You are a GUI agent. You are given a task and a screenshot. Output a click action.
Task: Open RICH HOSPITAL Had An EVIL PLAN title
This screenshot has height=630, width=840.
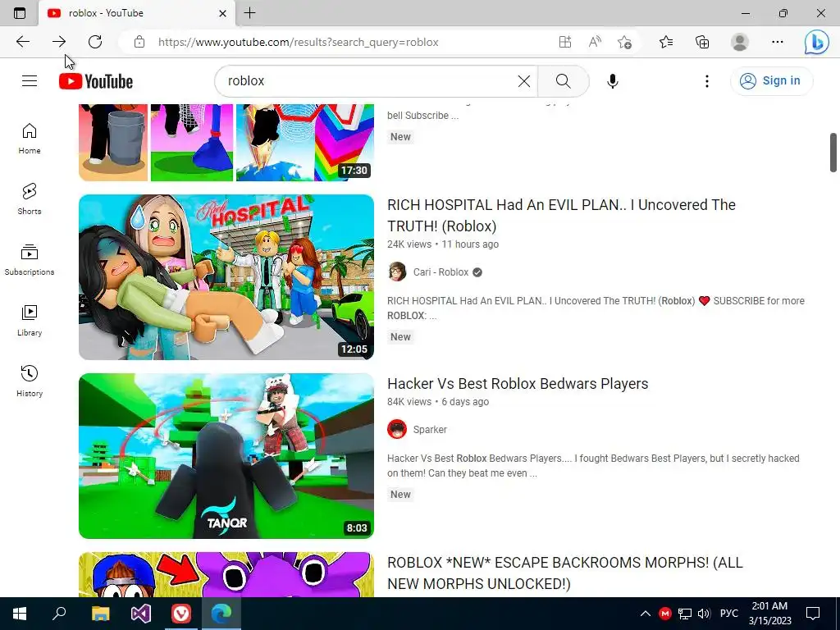[x=561, y=216]
